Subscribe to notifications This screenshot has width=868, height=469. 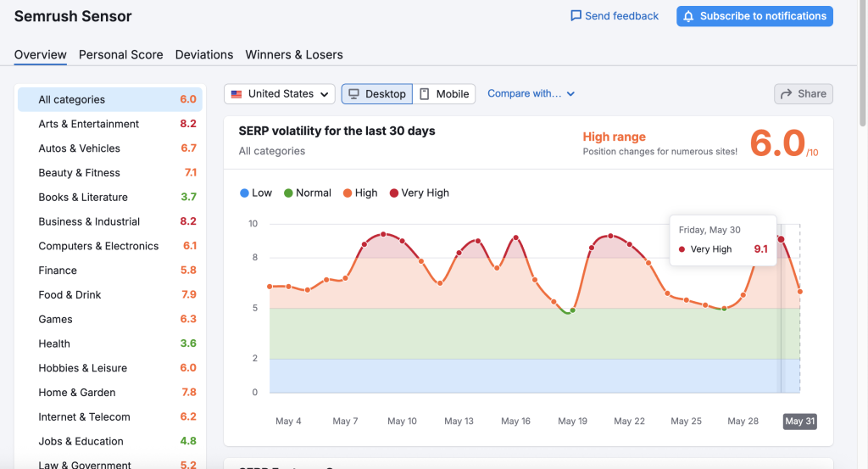[x=754, y=16]
